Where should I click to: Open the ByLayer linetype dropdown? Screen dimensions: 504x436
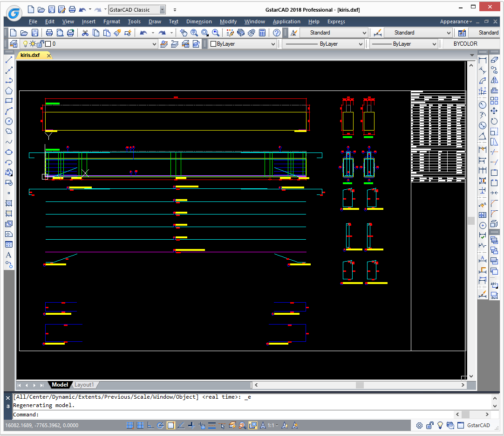pyautogui.click(x=361, y=44)
